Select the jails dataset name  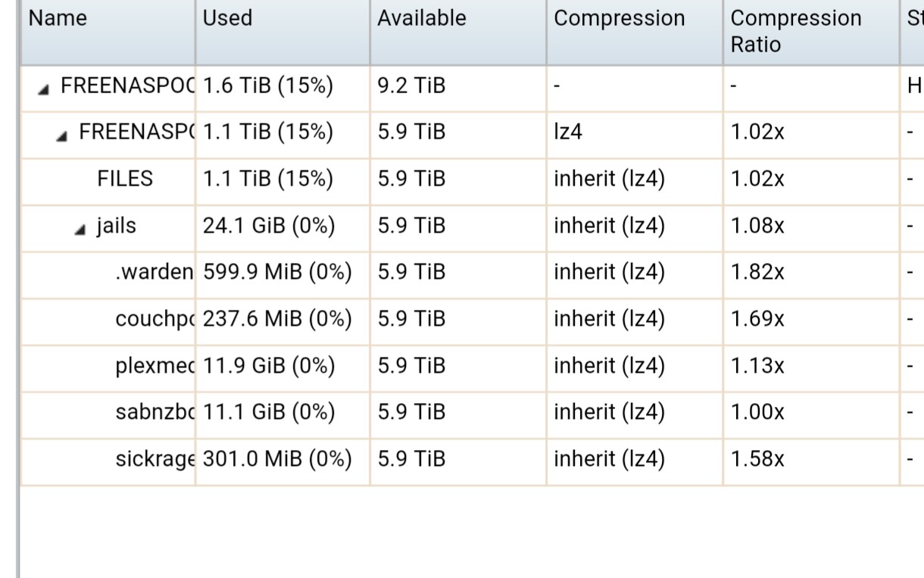pyautogui.click(x=116, y=226)
